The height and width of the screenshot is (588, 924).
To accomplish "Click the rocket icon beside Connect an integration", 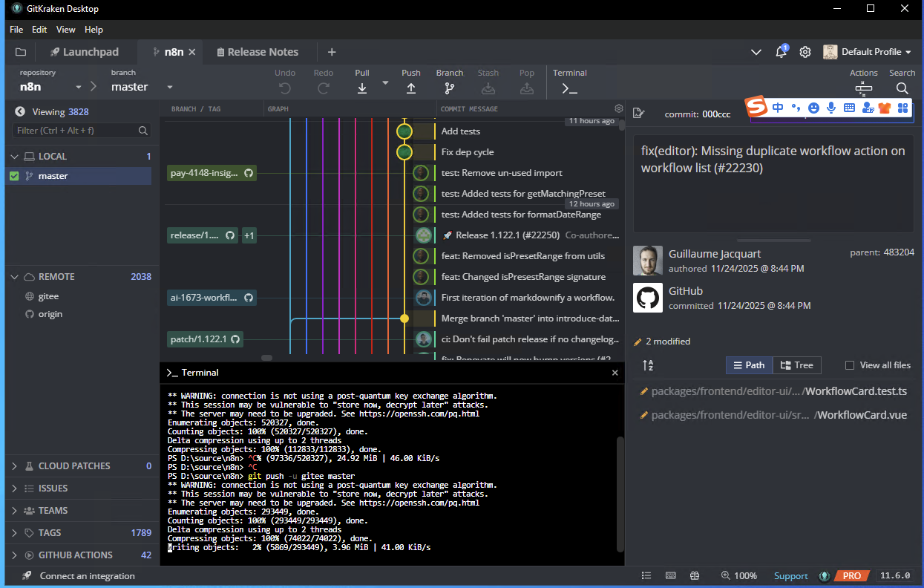I will click(x=27, y=575).
